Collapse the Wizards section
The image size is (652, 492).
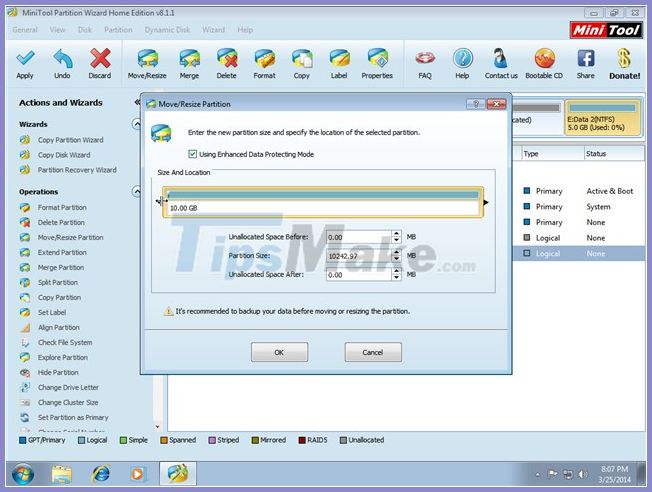pos(136,124)
